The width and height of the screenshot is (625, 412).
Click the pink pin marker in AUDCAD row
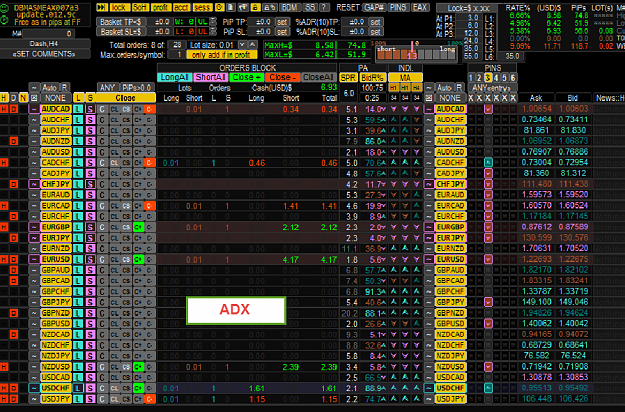[488, 109]
